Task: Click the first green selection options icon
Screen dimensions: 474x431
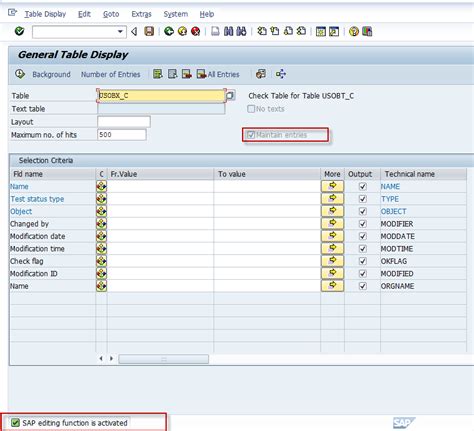Action: (158, 74)
